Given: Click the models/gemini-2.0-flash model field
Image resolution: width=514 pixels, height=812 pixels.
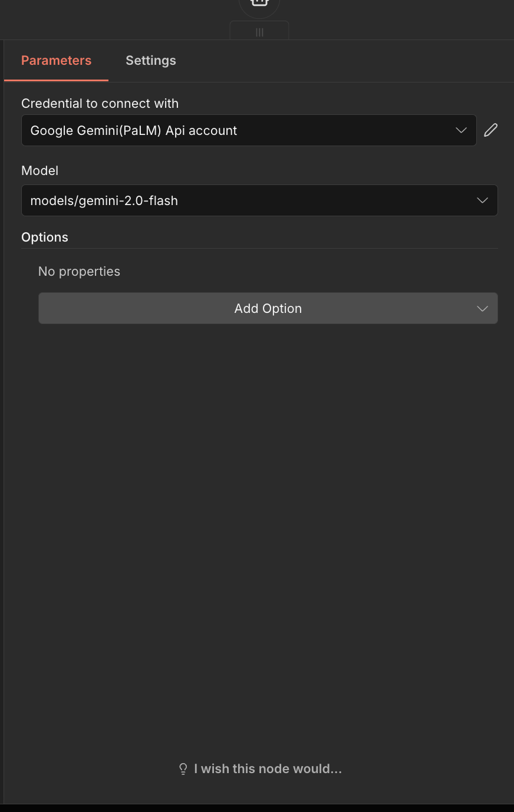Looking at the screenshot, I should 236,200.
